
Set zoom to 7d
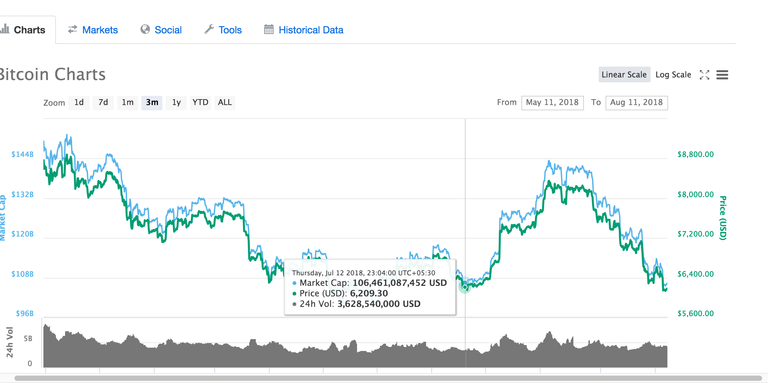(x=103, y=102)
